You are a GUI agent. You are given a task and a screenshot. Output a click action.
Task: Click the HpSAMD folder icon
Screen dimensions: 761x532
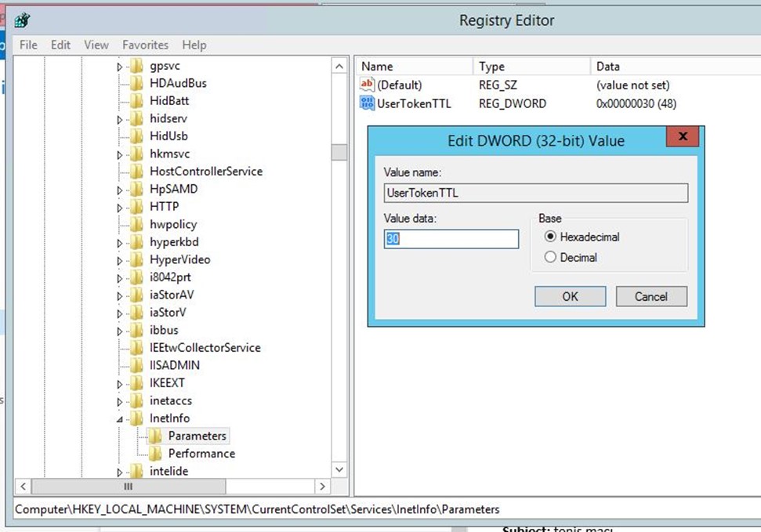(137, 189)
